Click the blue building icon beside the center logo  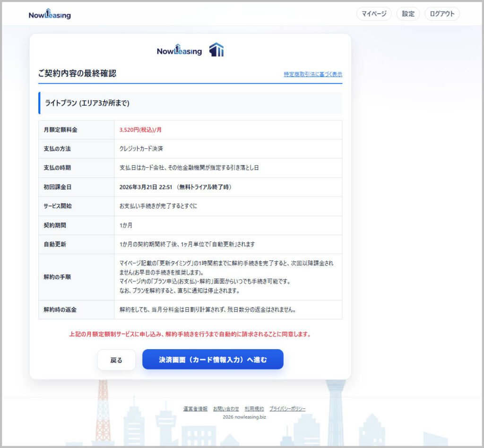coord(216,49)
